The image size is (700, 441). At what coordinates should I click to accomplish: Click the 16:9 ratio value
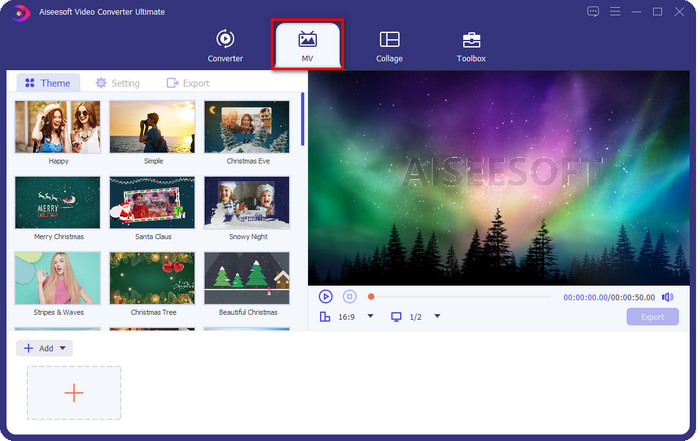(346, 317)
